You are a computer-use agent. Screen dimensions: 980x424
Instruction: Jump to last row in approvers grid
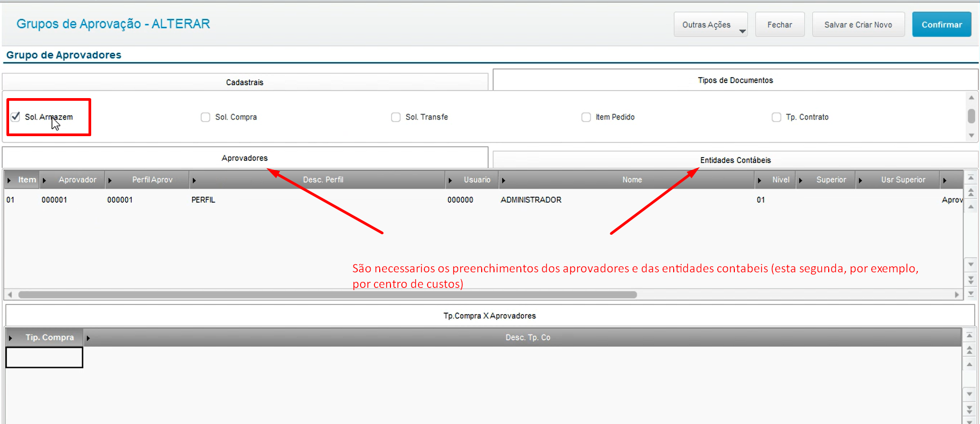(971, 293)
